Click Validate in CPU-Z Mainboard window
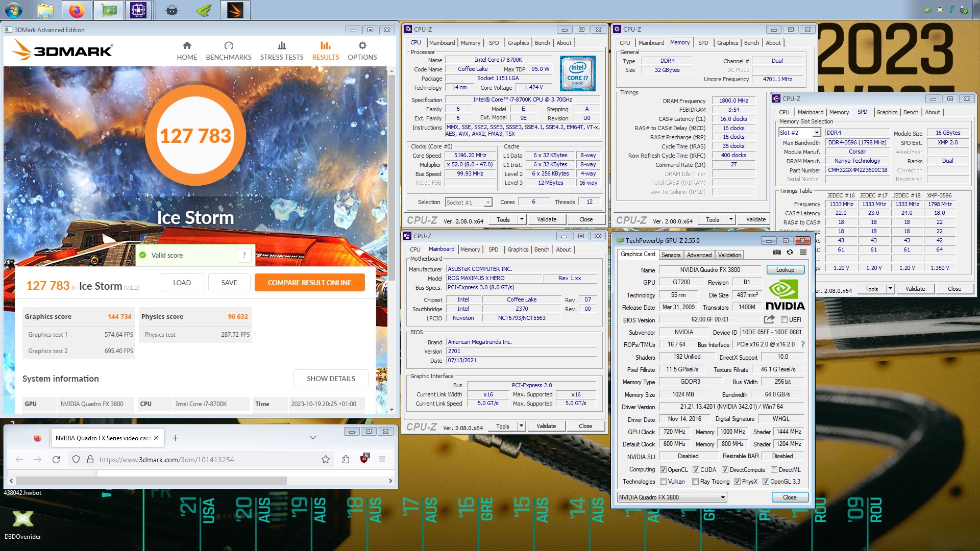This screenshot has width=980, height=551. click(546, 426)
